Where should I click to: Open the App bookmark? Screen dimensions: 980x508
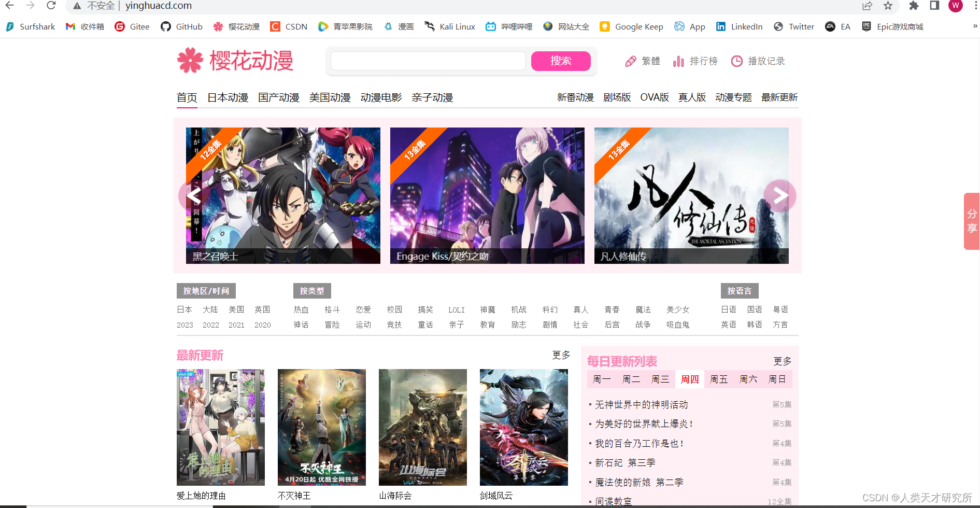(x=689, y=26)
